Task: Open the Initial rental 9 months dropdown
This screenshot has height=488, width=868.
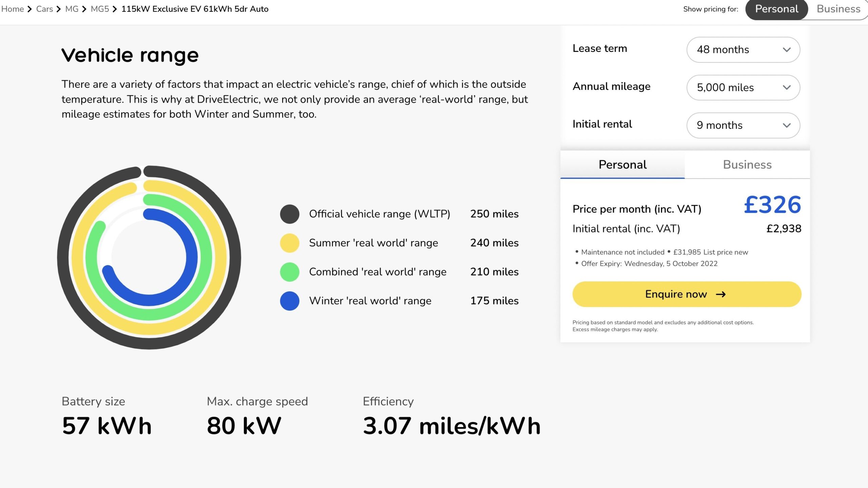Action: click(743, 125)
